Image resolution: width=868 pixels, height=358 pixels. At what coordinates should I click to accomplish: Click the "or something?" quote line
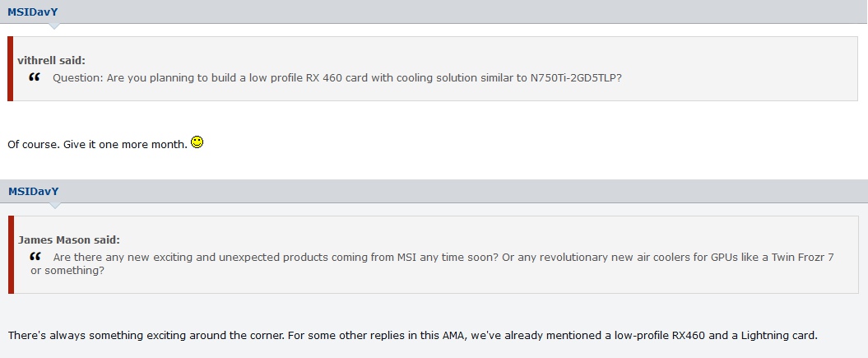point(67,271)
